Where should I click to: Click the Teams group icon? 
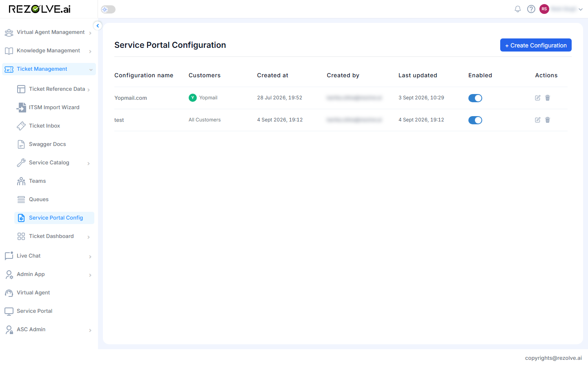click(21, 181)
